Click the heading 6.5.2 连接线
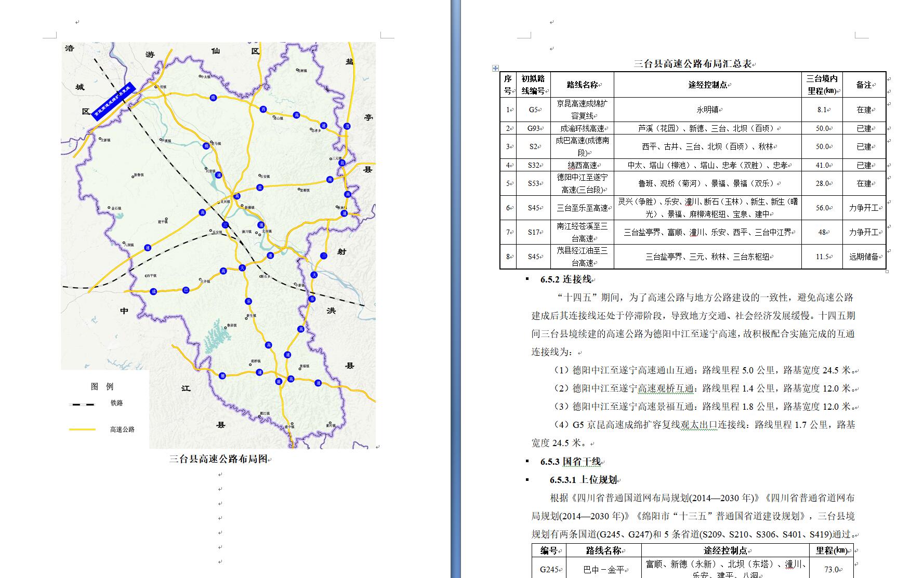 click(x=566, y=279)
